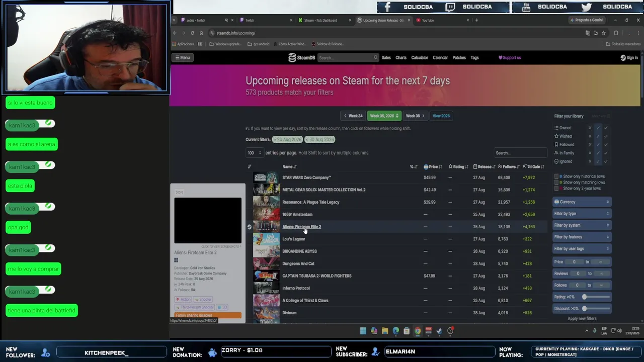
Task: Go to previous Week 34
Action: tap(353, 116)
